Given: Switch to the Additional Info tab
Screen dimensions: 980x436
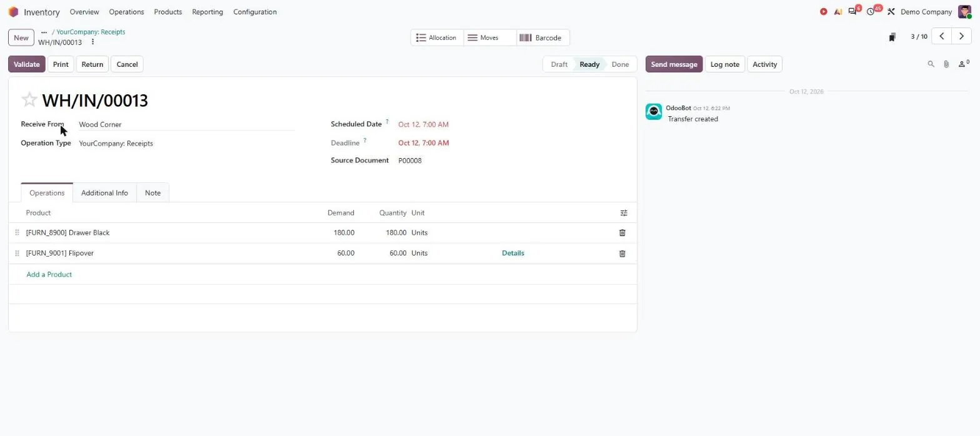Looking at the screenshot, I should pos(104,193).
